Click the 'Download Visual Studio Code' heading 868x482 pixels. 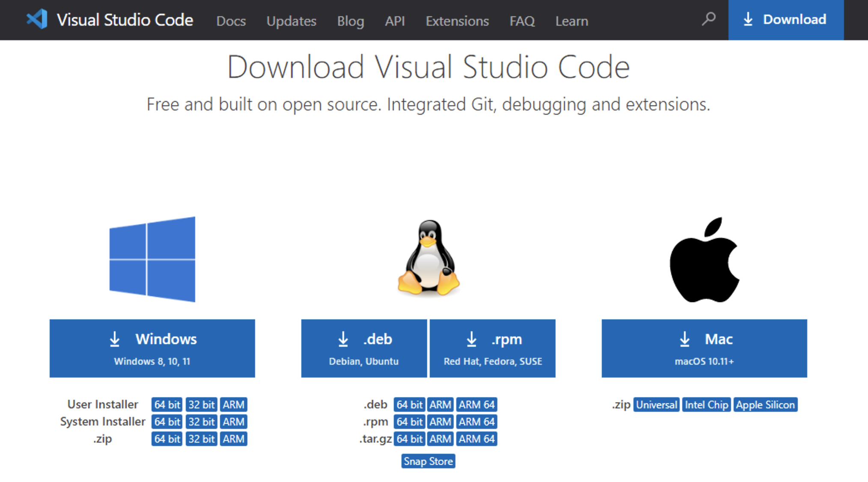coord(428,67)
